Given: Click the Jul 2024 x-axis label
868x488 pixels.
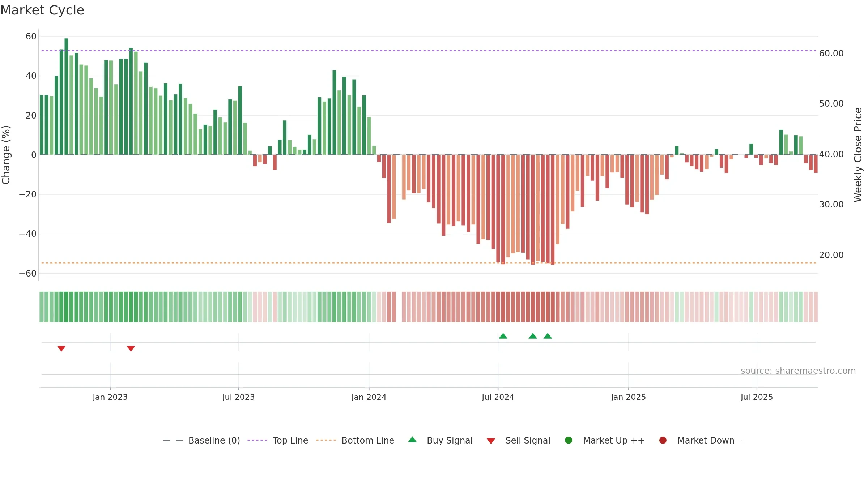Looking at the screenshot, I should (x=498, y=397).
